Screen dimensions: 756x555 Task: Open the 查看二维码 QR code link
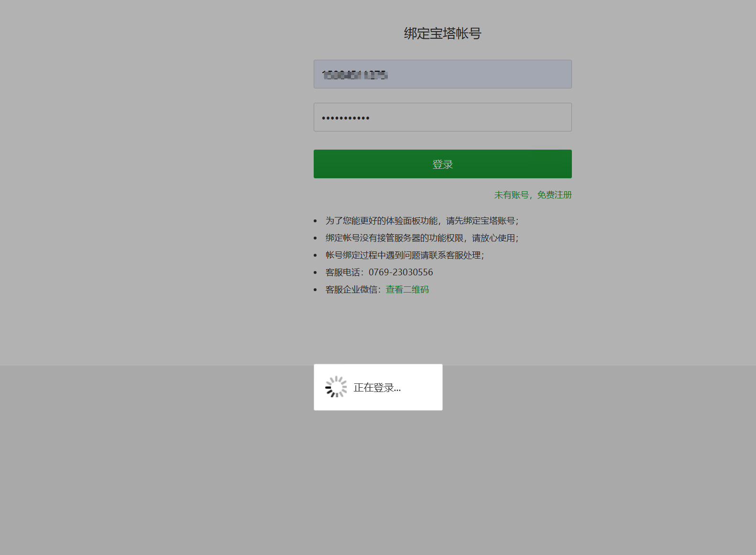pyautogui.click(x=407, y=290)
